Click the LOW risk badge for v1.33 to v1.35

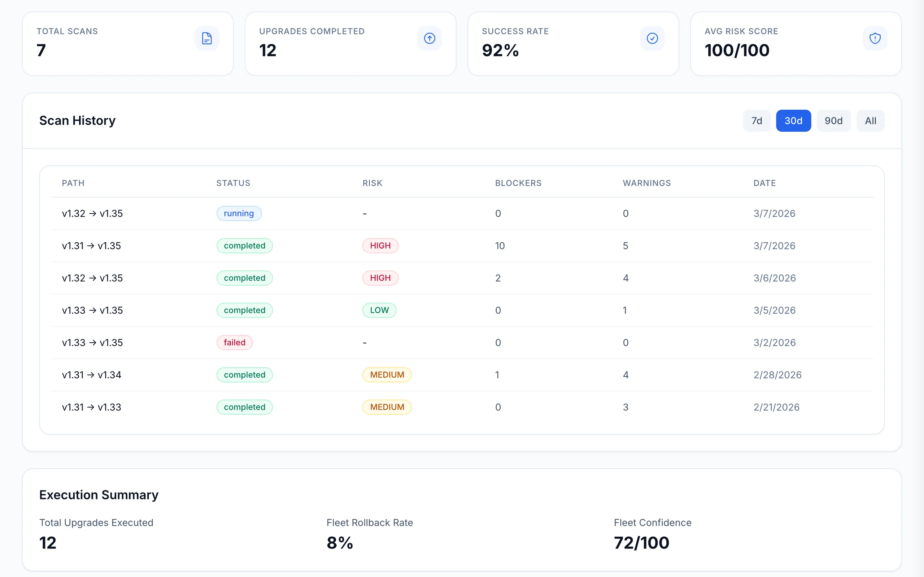pos(379,310)
